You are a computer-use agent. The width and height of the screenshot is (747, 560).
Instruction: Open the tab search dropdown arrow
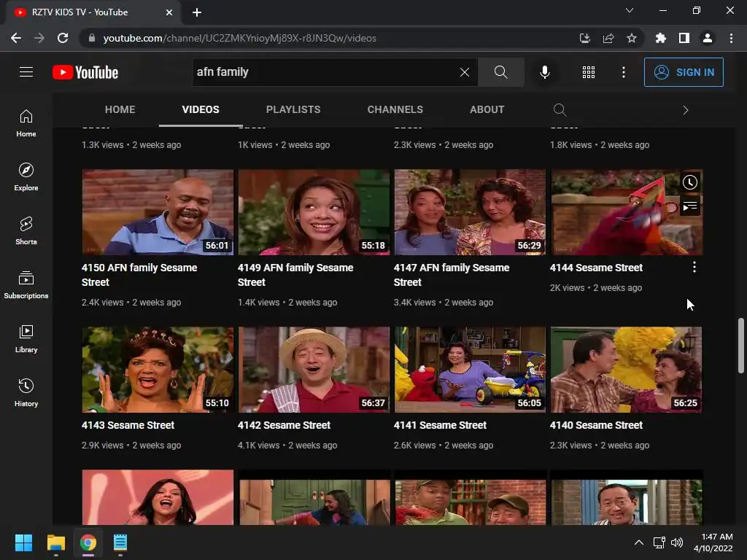pyautogui.click(x=630, y=10)
